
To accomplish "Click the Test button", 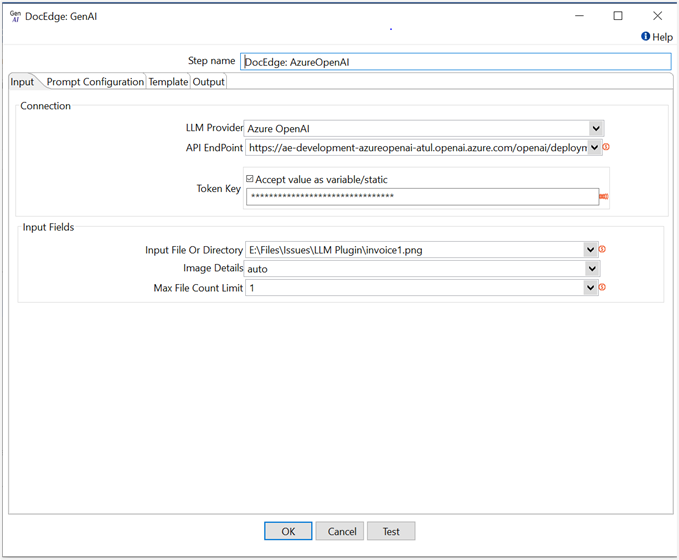I will 391,531.
